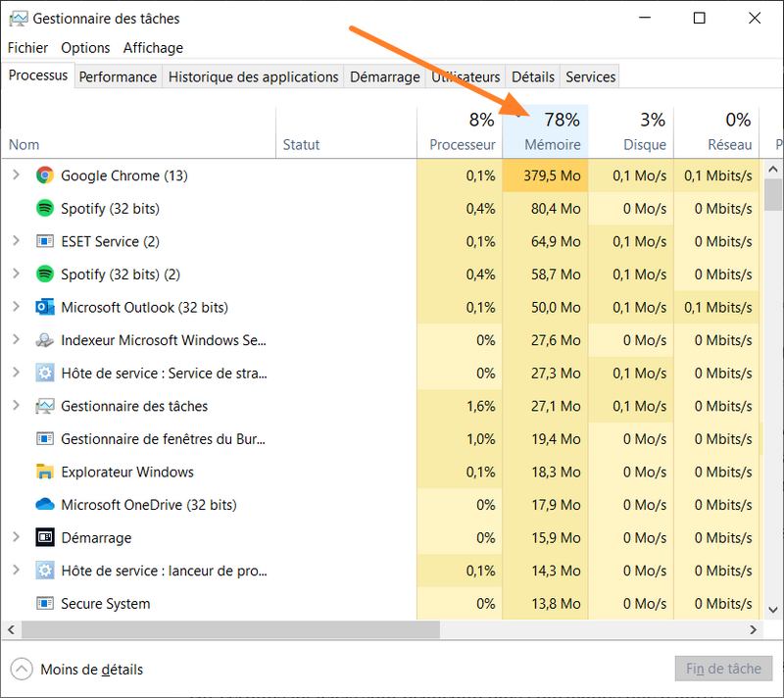Sort by the Processeur column header
784x698 pixels.
(462, 144)
